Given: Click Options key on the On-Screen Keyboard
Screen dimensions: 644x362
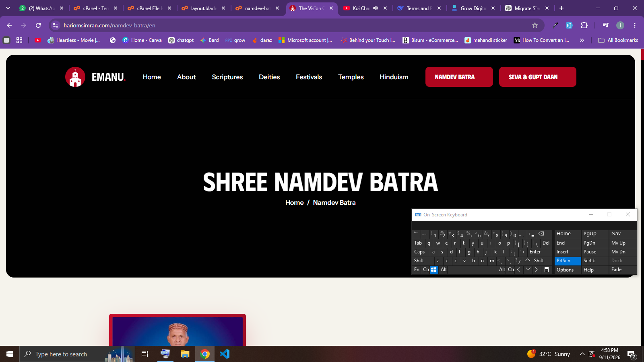Looking at the screenshot, I should [568, 270].
